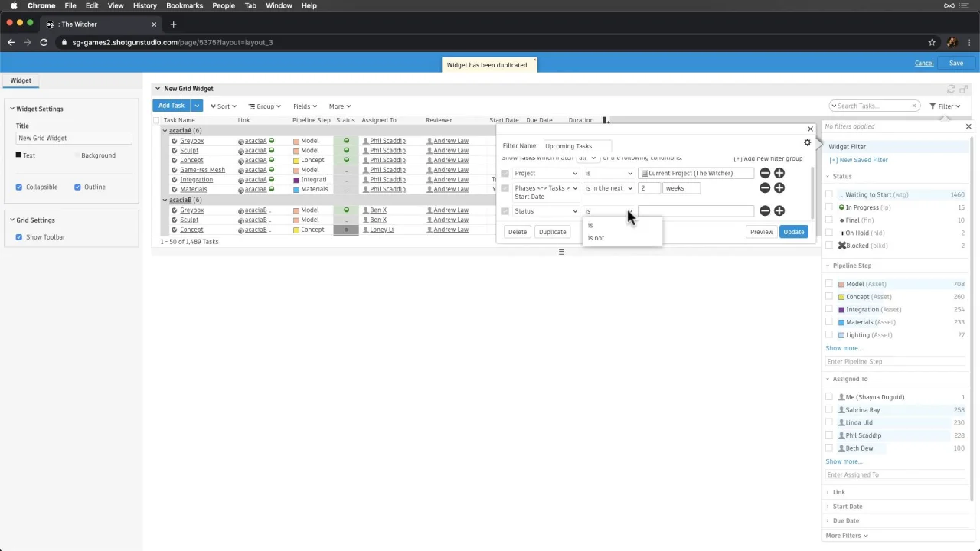The height and width of the screenshot is (551, 980).
Task: Click the green status cell on acaciaA Greybox row
Action: click(x=346, y=141)
